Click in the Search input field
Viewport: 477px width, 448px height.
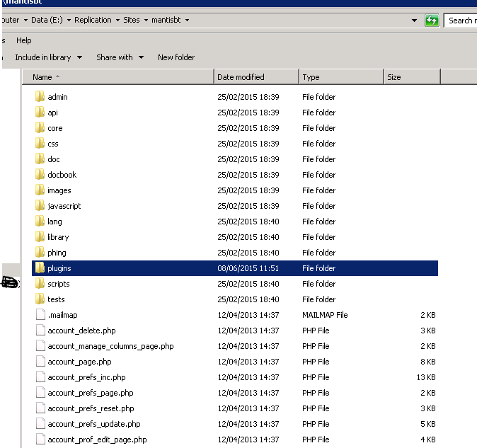pos(460,21)
